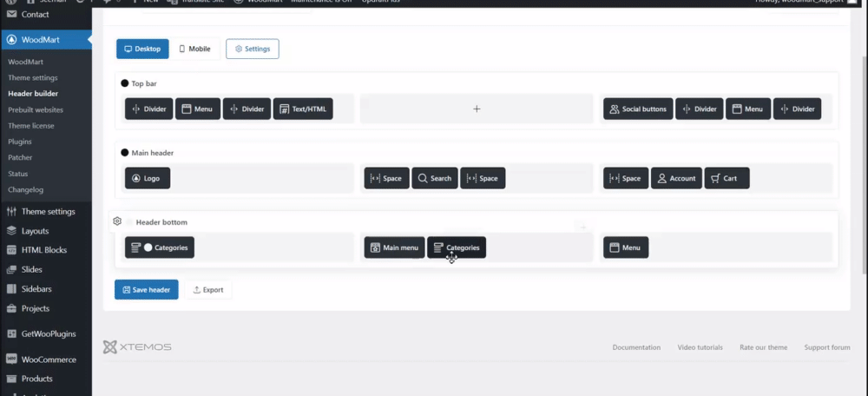Screen dimensions: 868x396
Task: Select the Categories element beside Main menu
Action: [457, 247]
